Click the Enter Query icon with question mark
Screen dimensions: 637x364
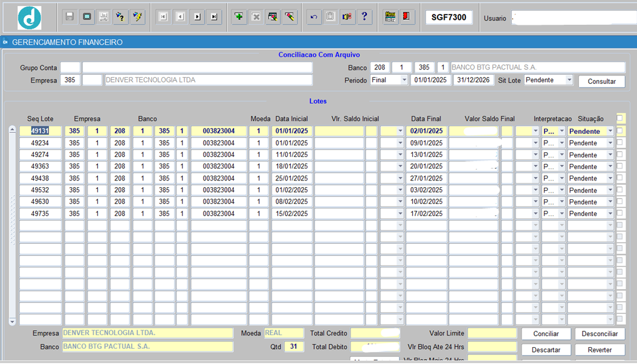[120, 17]
